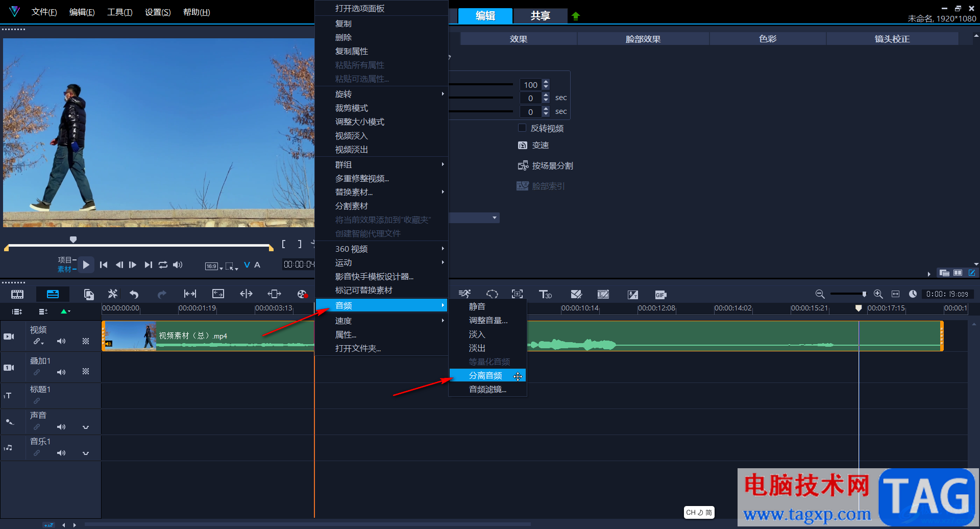Switch to the 共享 tab
This screenshot has width=980, height=529.
[x=540, y=16]
